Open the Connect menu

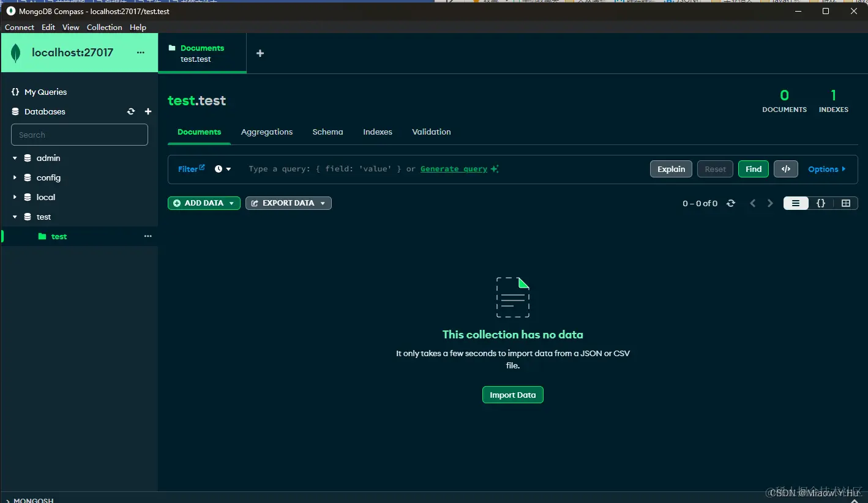(20, 27)
